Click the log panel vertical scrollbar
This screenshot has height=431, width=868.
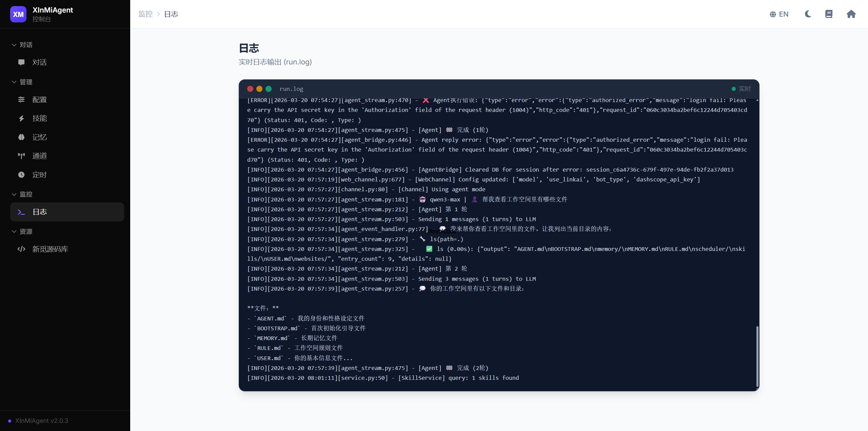[x=757, y=356]
